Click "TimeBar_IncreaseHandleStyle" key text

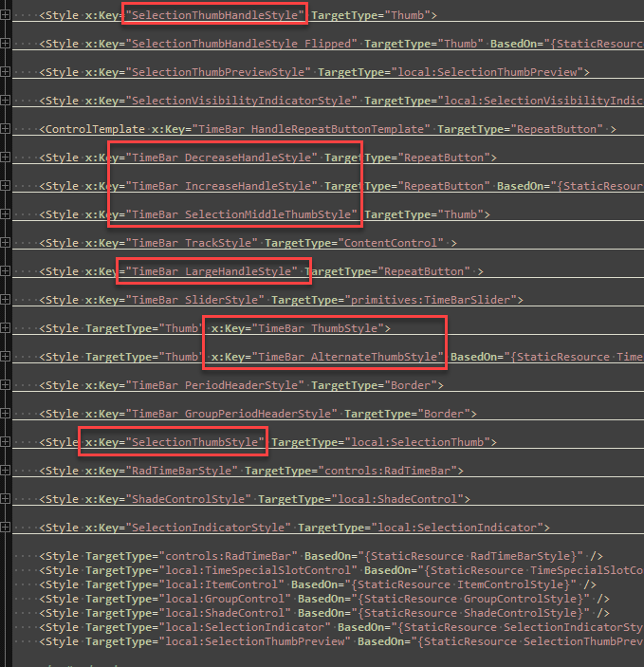[222, 186]
